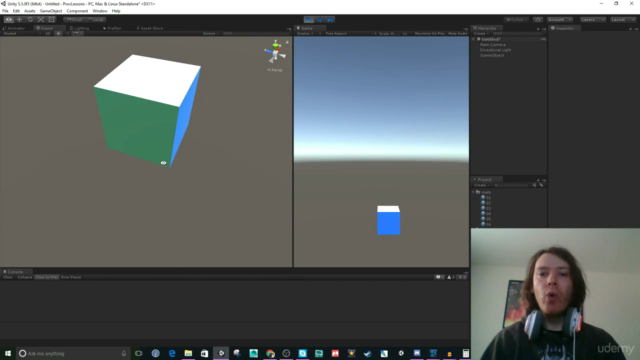
Task: Open the Window menu
Action: 100,11
